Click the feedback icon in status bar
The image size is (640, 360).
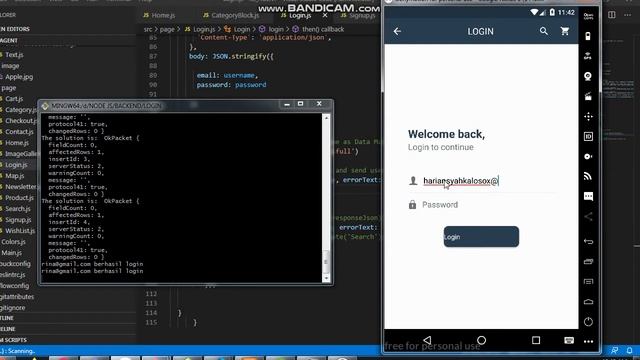pos(614,351)
